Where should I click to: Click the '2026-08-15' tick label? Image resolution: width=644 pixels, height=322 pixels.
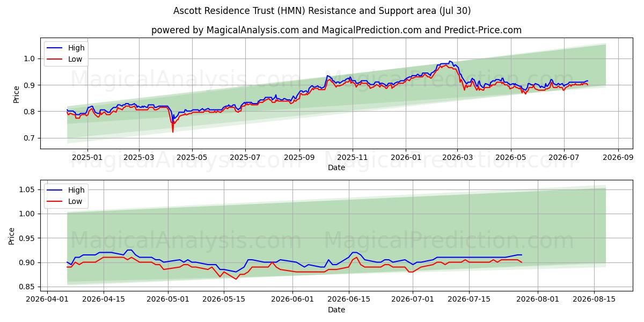[x=594, y=299]
